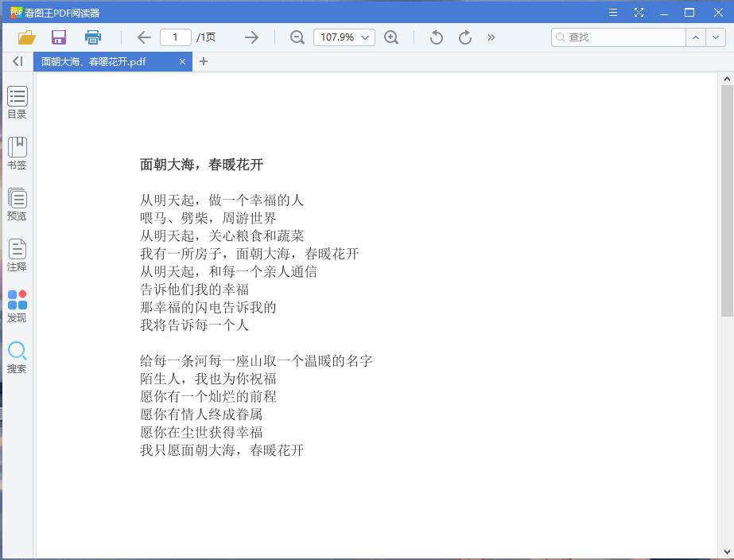Open the hamburger main menu
Image resolution: width=734 pixels, height=560 pixels.
[x=613, y=13]
